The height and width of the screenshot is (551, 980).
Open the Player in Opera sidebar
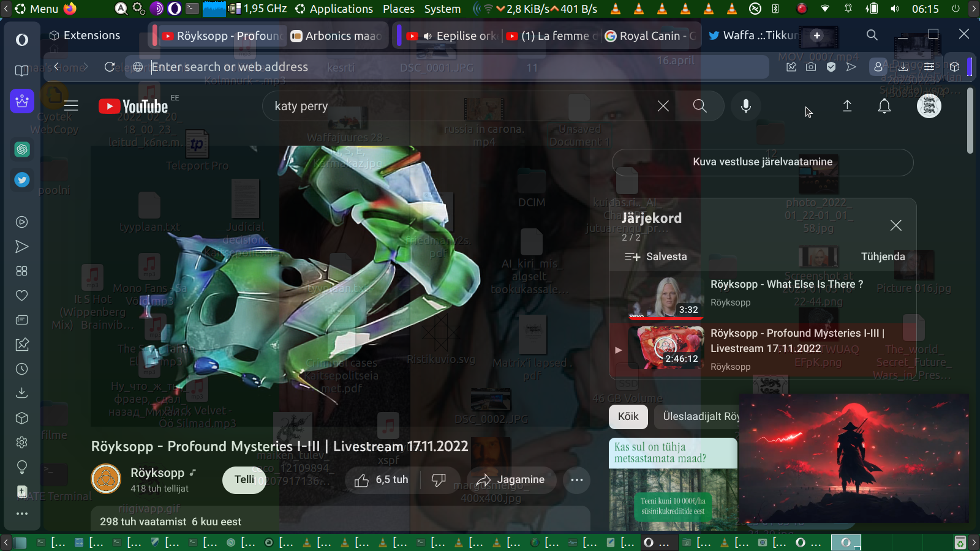22,222
